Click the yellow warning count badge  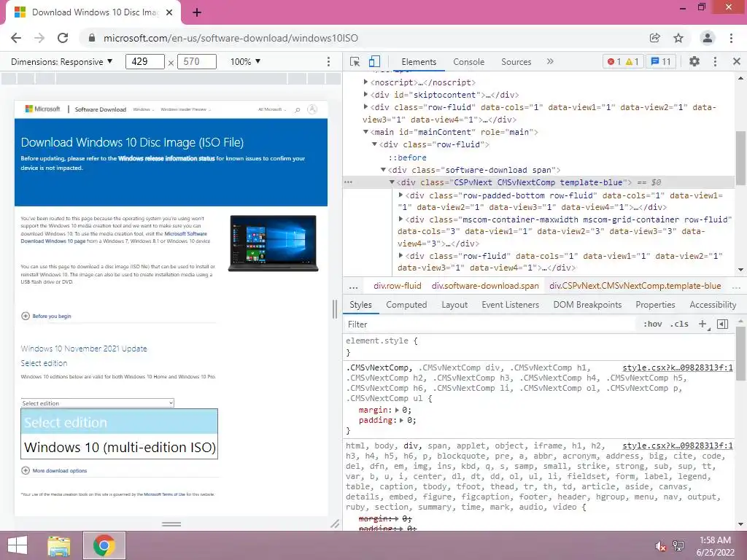tap(632, 61)
